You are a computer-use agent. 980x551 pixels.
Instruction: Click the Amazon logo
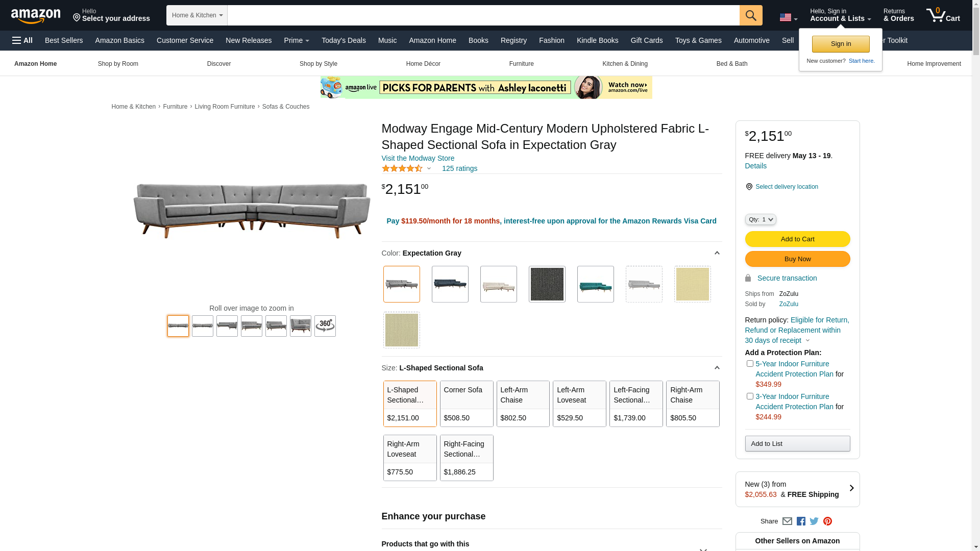pos(36,16)
